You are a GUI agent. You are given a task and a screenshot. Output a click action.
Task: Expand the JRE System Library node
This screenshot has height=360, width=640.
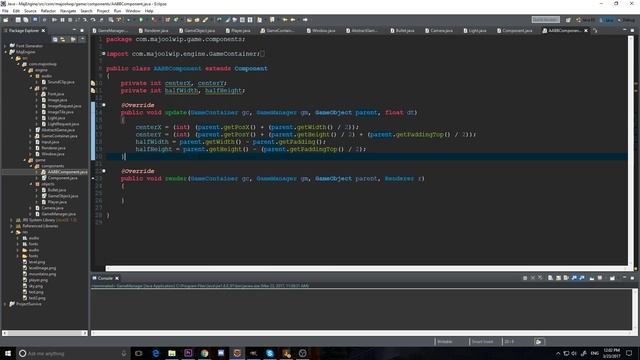click(11, 220)
